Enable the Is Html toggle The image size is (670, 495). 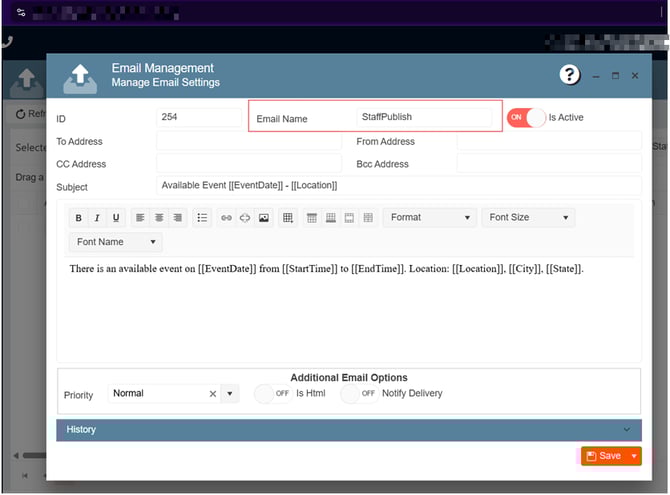(272, 394)
